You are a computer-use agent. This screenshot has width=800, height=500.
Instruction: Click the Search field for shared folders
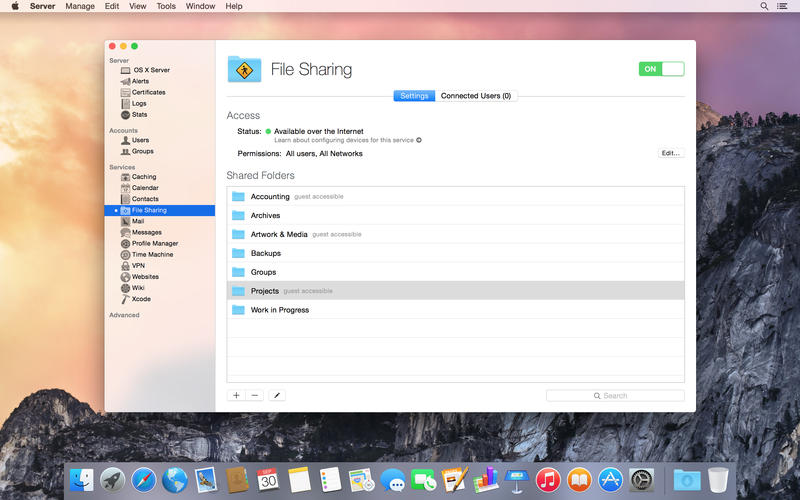pos(615,395)
